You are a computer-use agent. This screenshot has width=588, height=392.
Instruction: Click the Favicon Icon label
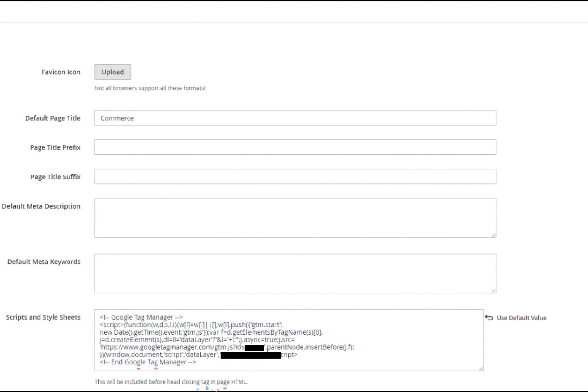point(61,72)
